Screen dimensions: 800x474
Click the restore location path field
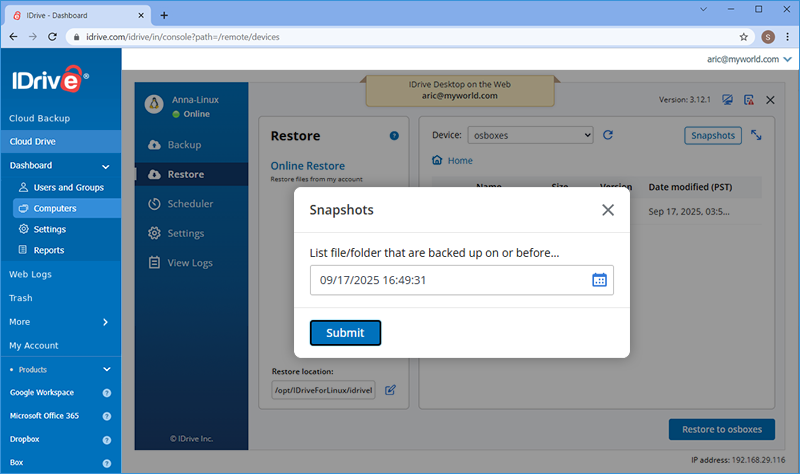pos(323,390)
